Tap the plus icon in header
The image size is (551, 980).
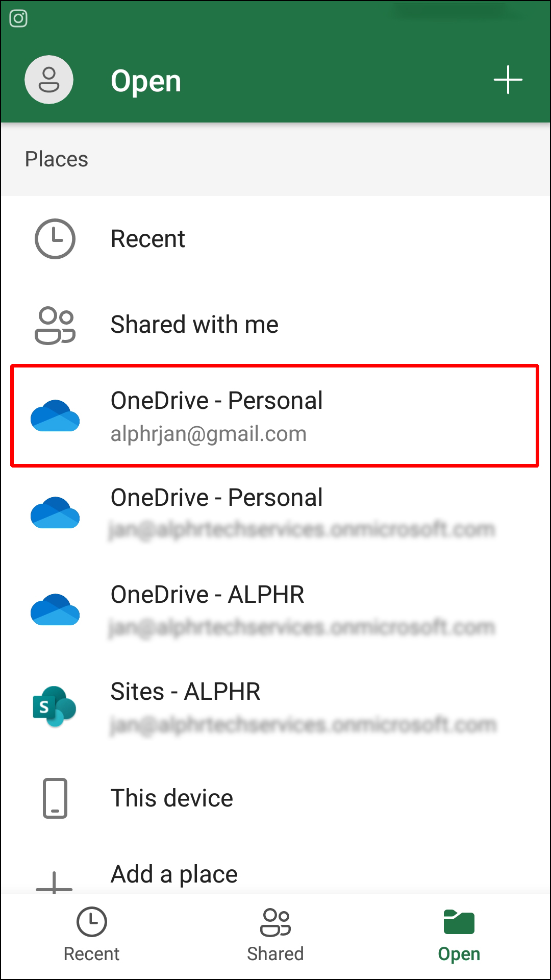508,80
